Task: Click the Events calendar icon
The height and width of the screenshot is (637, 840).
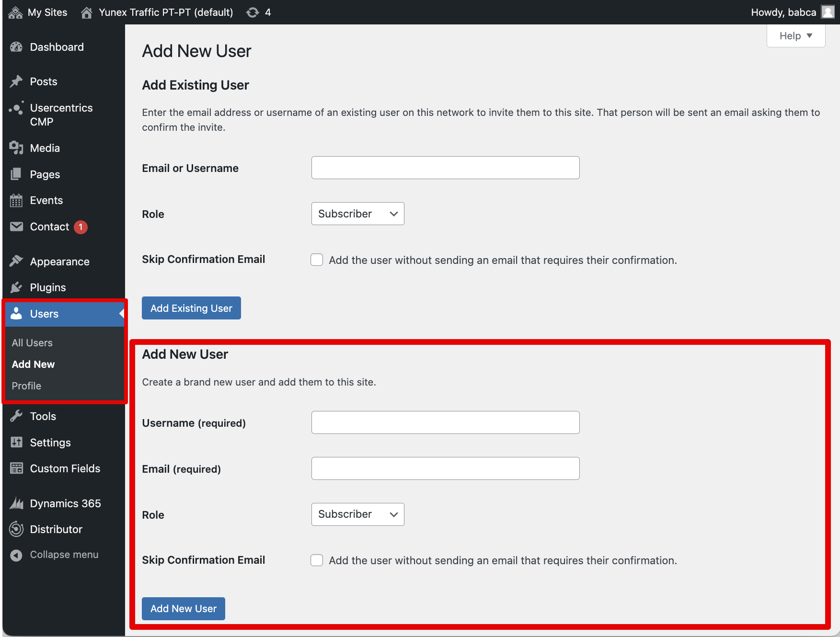Action: tap(16, 200)
